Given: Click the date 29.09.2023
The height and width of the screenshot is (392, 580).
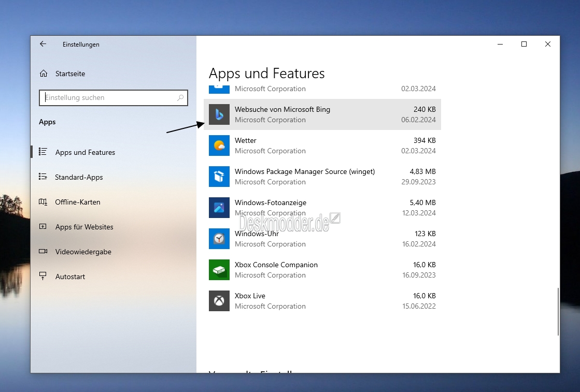Looking at the screenshot, I should pyautogui.click(x=418, y=182).
